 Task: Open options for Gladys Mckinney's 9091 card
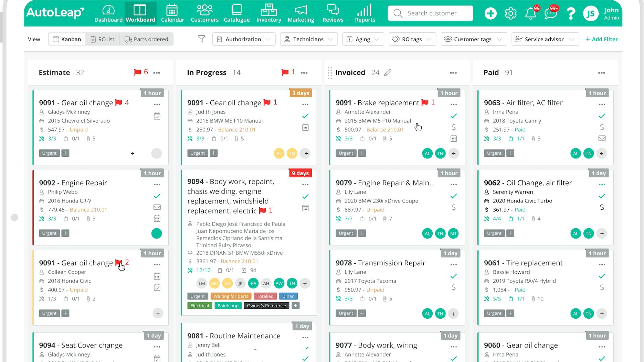pyautogui.click(x=157, y=104)
